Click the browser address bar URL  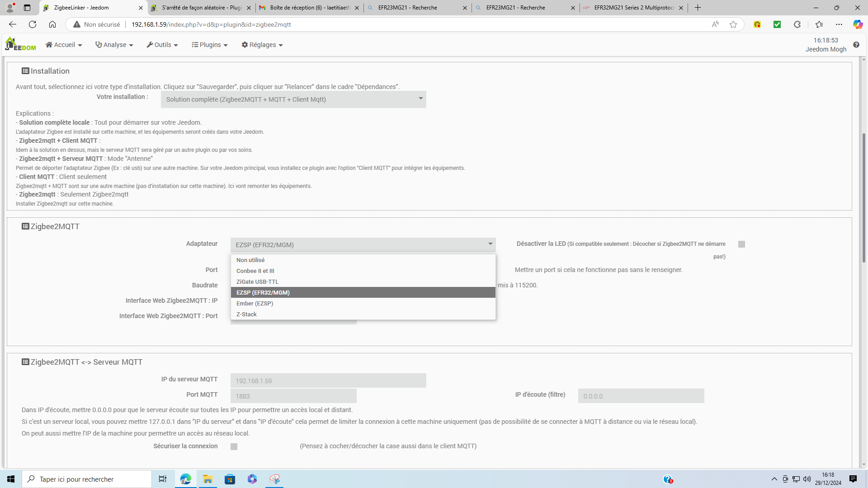(211, 24)
